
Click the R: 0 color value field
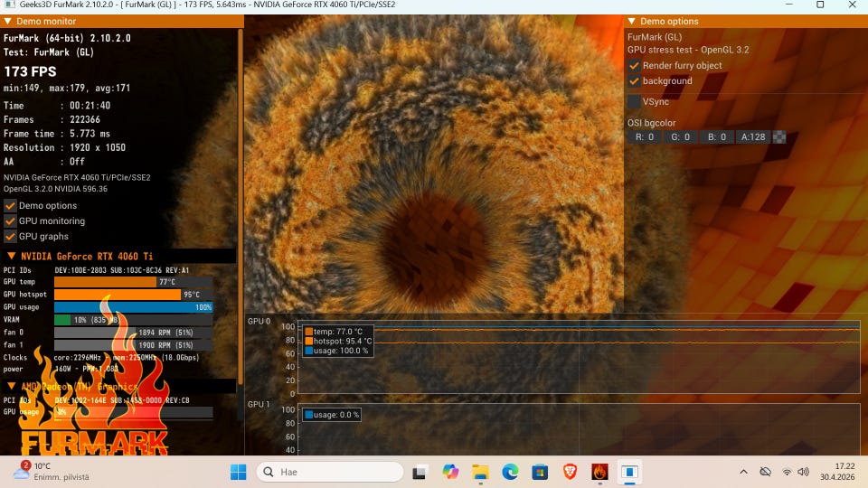coord(645,136)
